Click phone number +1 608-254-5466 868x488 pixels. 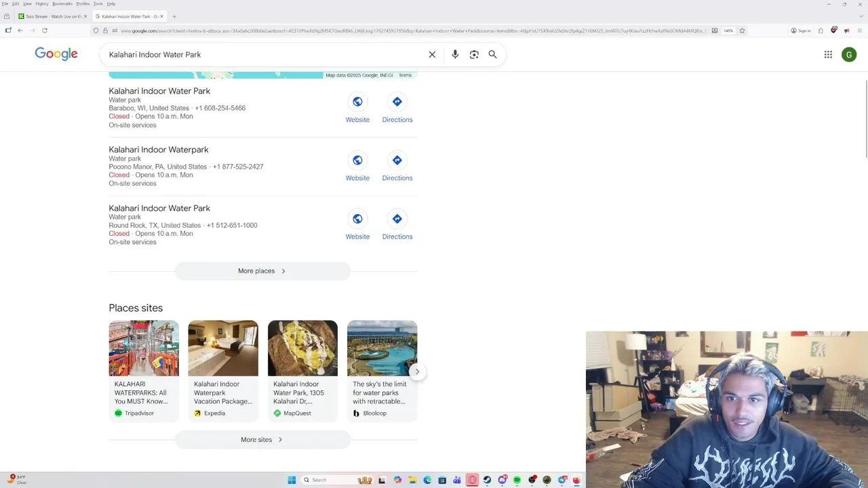pos(220,108)
